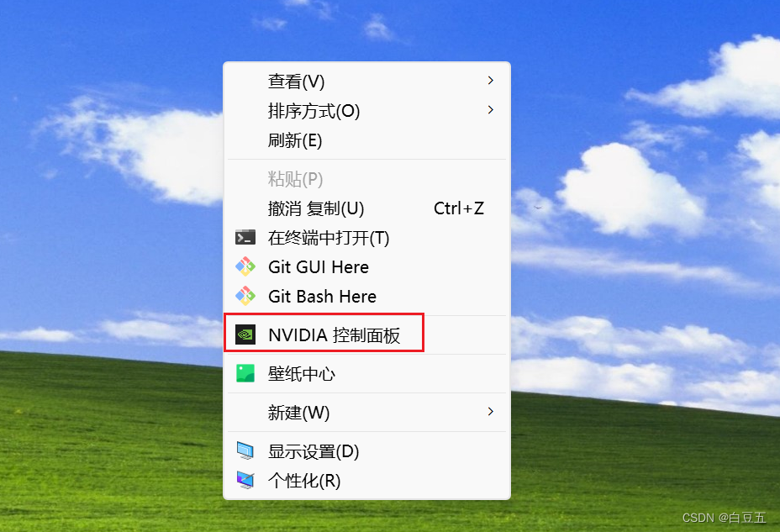The width and height of the screenshot is (780, 532).
Task: Expand the 新建(W) chevron arrow
Action: click(491, 412)
